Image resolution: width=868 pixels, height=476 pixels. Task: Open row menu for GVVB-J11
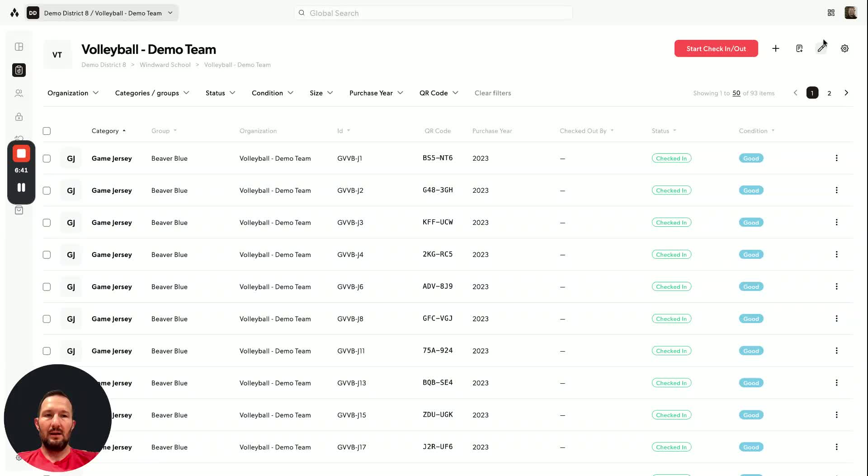tap(836, 351)
